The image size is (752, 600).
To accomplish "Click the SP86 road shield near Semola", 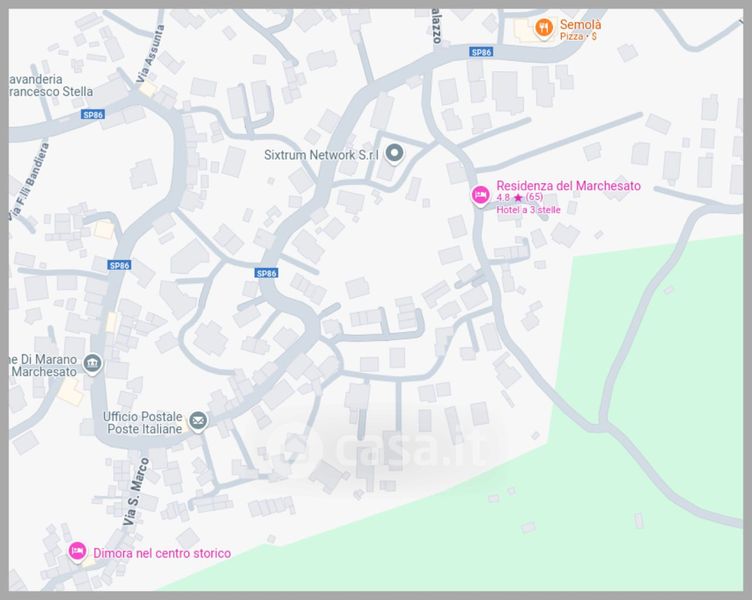I will [481, 52].
